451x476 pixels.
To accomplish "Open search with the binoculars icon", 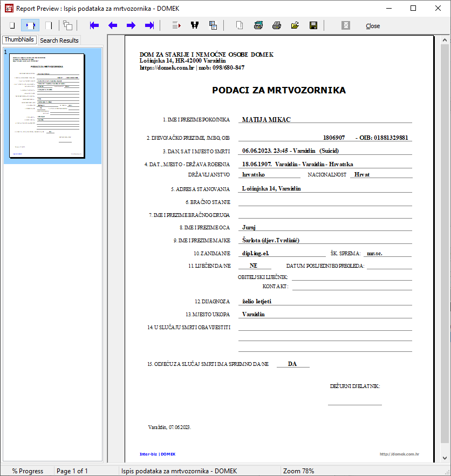I will [x=195, y=25].
